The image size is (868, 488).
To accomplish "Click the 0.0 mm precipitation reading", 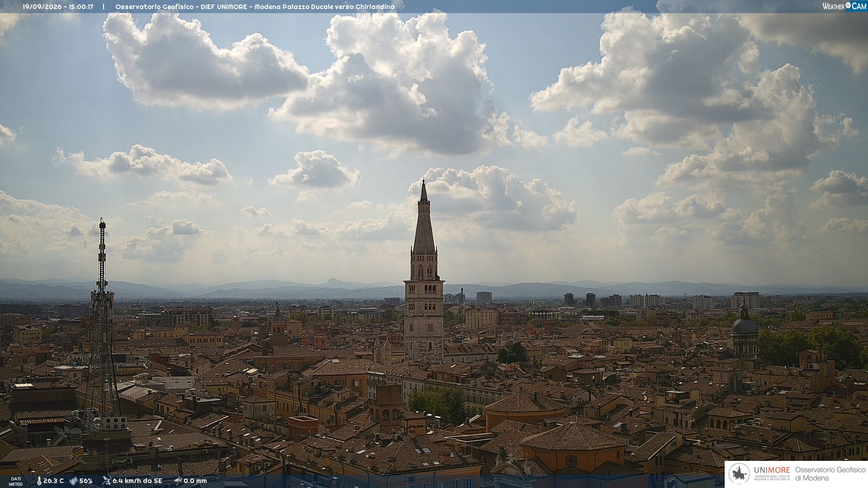I will pos(195,481).
